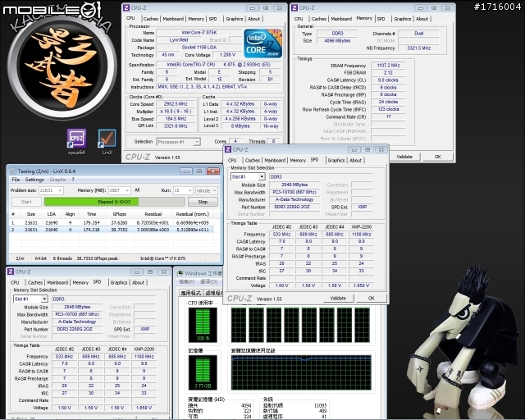Image resolution: width=525 pixels, height=420 pixels.
Task: Click the Core Speed value 2952.5 MHz
Action: (176, 104)
